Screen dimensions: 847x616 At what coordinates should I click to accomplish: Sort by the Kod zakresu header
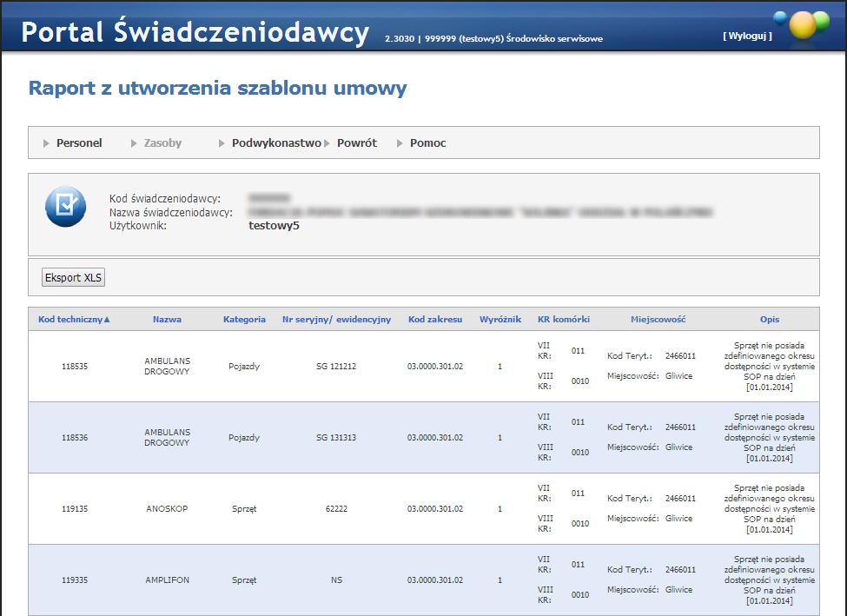[435, 320]
